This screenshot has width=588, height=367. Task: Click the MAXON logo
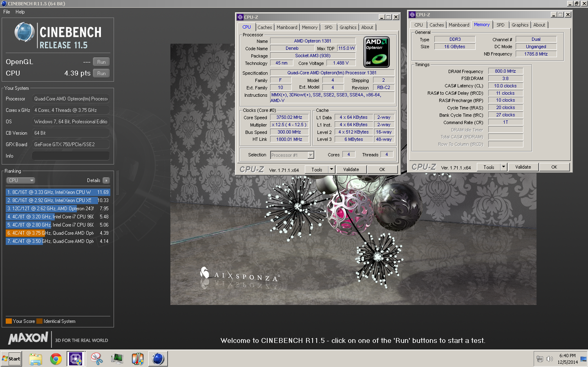pyautogui.click(x=28, y=338)
